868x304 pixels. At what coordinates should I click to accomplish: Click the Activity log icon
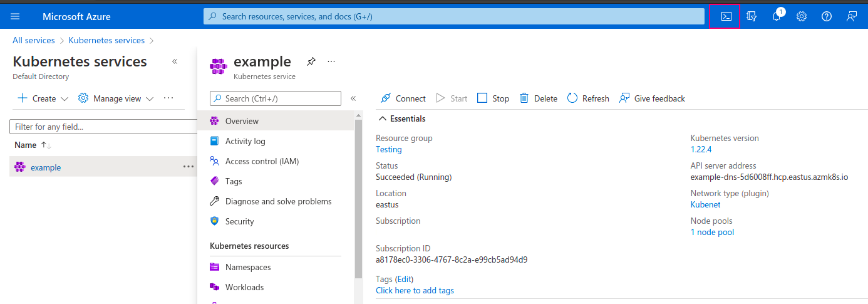(214, 141)
